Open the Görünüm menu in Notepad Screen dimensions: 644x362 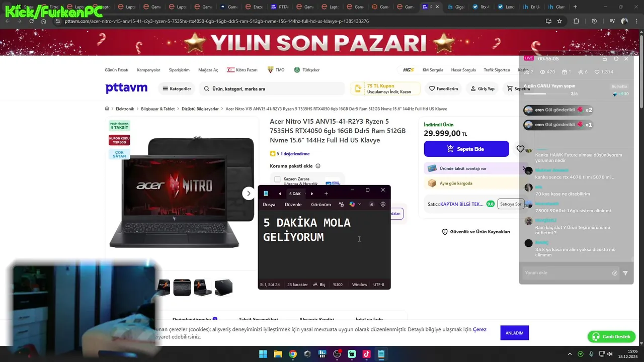pos(320,205)
